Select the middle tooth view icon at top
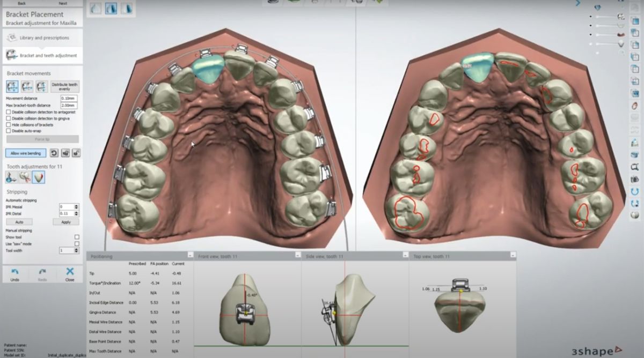The height and width of the screenshot is (358, 644). click(112, 8)
